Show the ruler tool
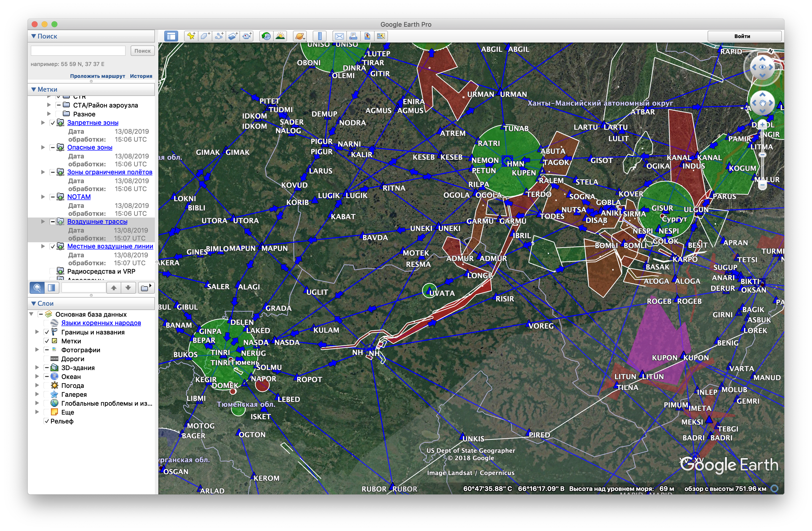The image size is (812, 531). tap(320, 36)
